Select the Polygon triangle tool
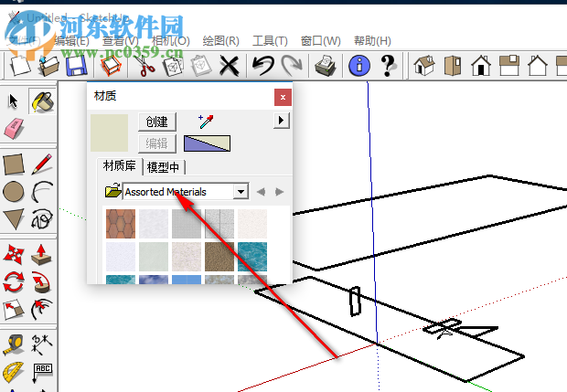The image size is (567, 392). tap(14, 219)
